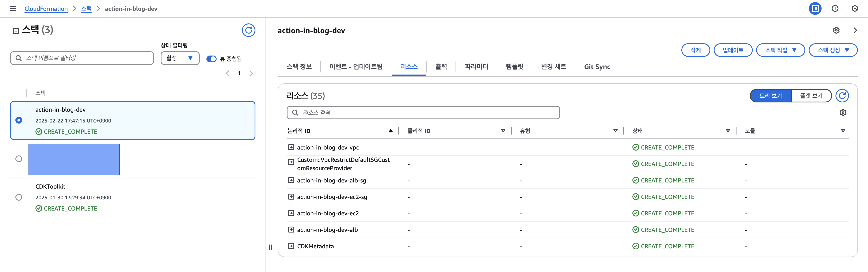Collapse the stacks panel icon
The height and width of the screenshot is (272, 868).
(16, 31)
